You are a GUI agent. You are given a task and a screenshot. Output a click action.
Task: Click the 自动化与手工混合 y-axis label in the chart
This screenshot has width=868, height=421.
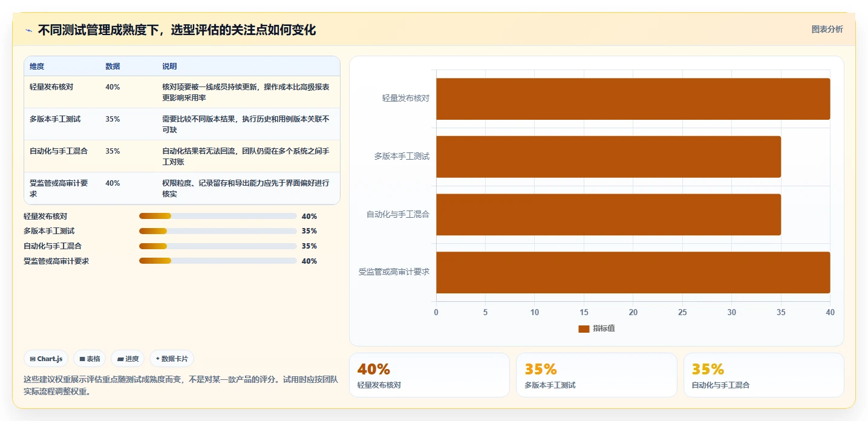click(x=398, y=214)
